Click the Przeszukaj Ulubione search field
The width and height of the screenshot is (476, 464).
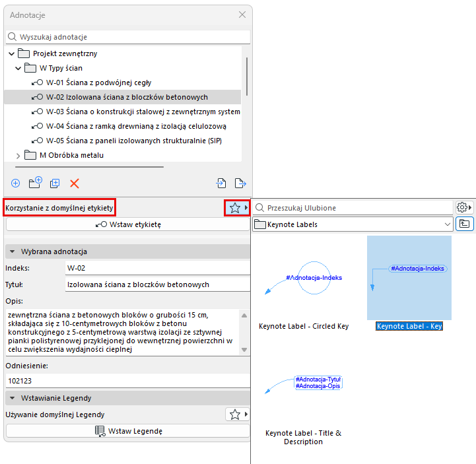coord(353,208)
